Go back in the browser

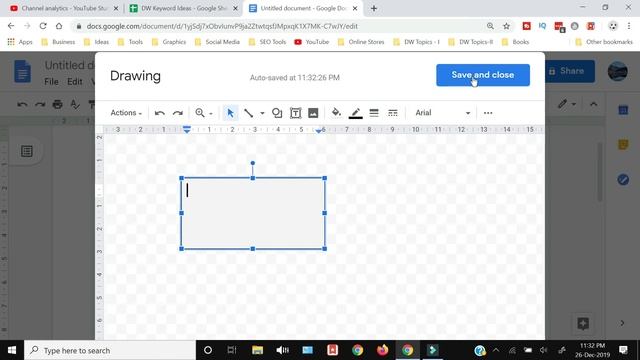[11, 26]
